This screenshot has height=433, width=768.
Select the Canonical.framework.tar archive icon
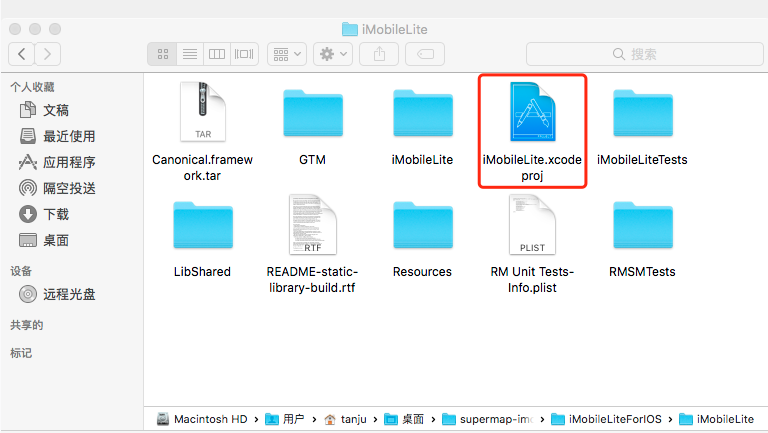coord(203,112)
